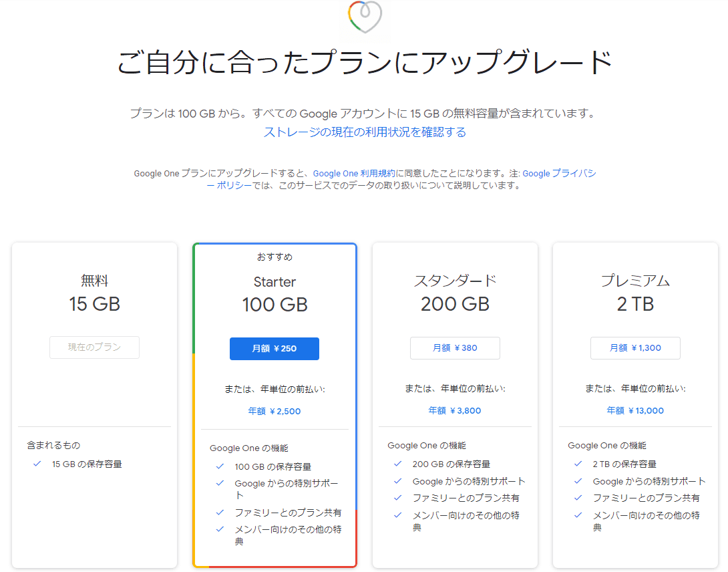Click スタンダード plan Google からの特別サポート checkmark

point(398,481)
